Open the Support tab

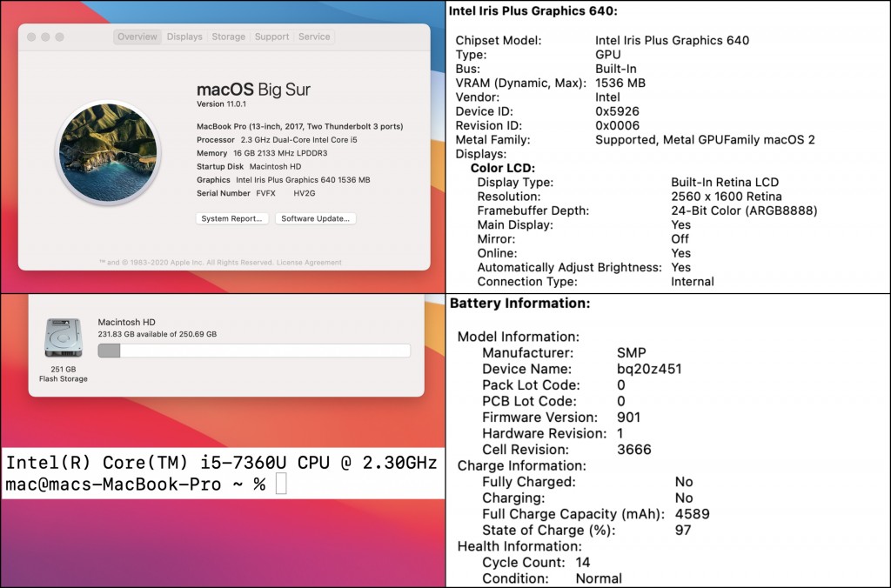tap(271, 37)
